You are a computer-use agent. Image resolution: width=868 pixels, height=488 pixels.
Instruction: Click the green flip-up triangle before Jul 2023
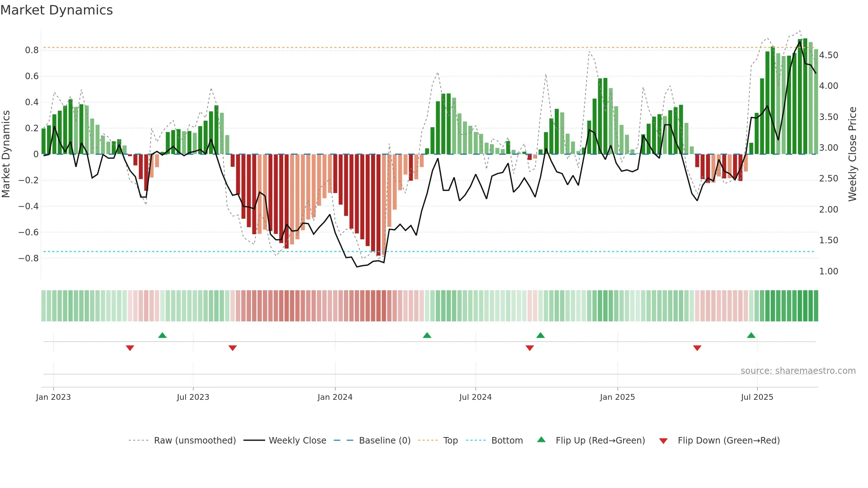click(x=162, y=335)
